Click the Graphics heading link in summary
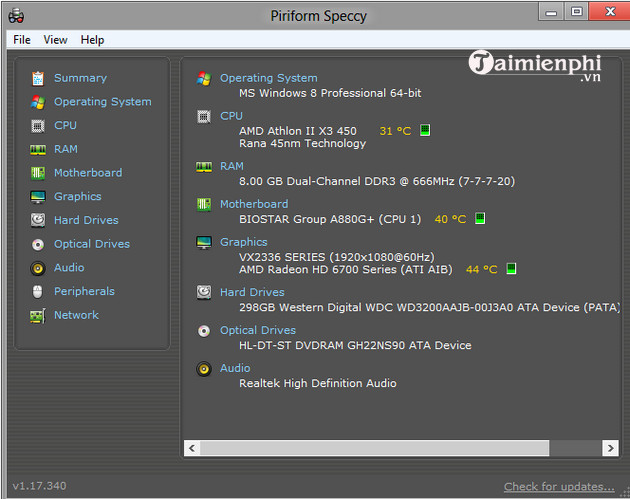The height and width of the screenshot is (499, 630). pos(243,242)
